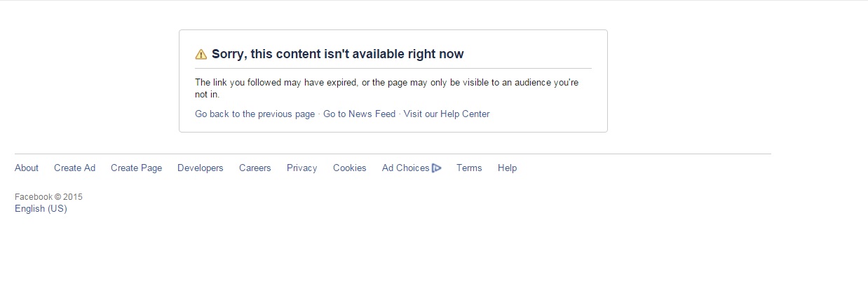Open the Developers footer link
The image size is (868, 291).
coord(201,168)
